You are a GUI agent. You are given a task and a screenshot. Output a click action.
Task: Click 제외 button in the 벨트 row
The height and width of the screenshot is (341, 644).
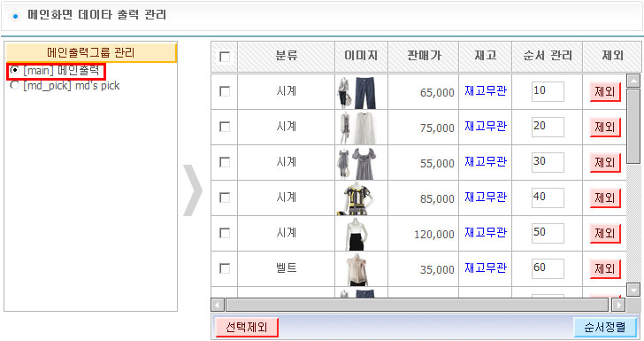605,268
